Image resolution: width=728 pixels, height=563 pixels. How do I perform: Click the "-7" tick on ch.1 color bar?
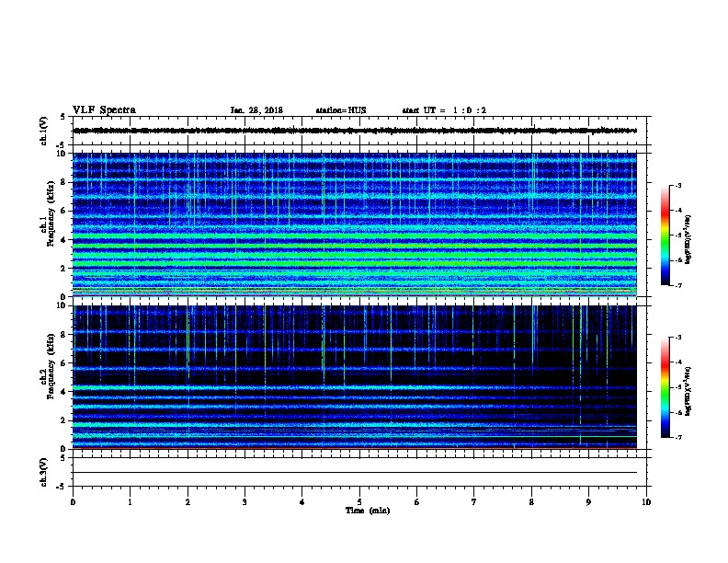click(678, 285)
